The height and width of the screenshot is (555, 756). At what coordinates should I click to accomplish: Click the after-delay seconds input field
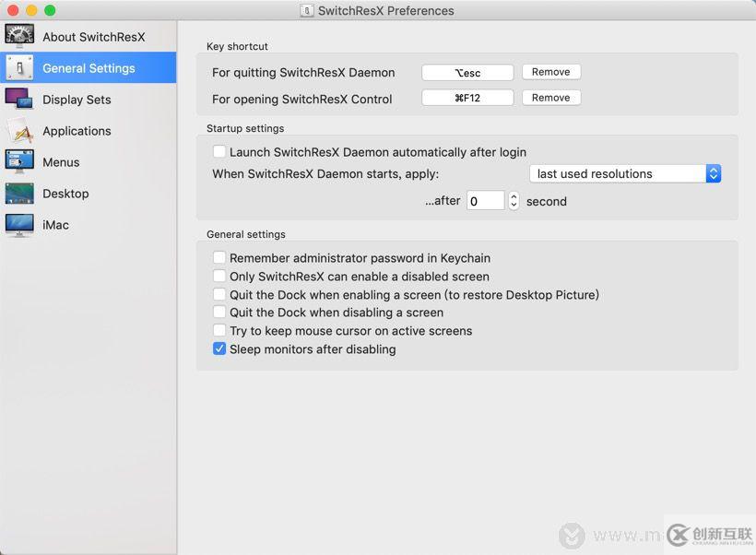coord(486,201)
